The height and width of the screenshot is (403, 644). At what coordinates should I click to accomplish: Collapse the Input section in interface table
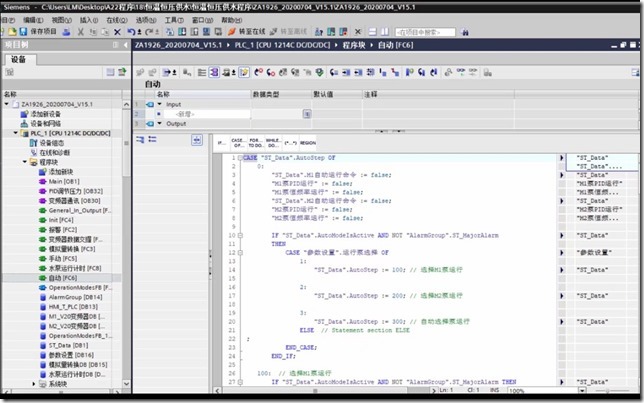tap(160, 104)
